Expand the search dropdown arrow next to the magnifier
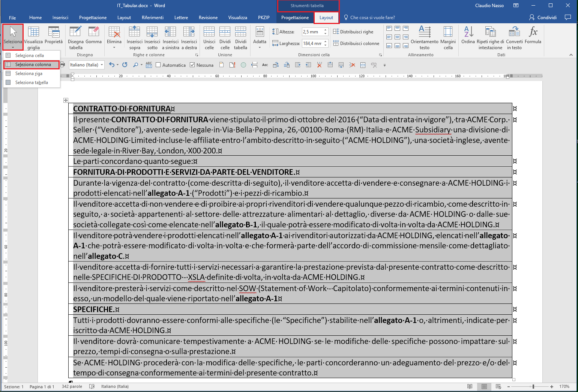The image size is (578, 392). tap(141, 65)
